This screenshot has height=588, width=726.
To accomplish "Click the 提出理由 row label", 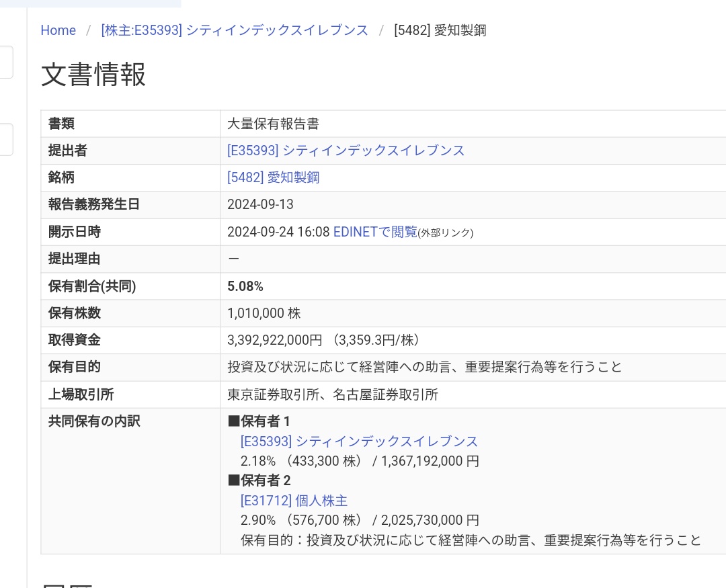I will pos(75,258).
